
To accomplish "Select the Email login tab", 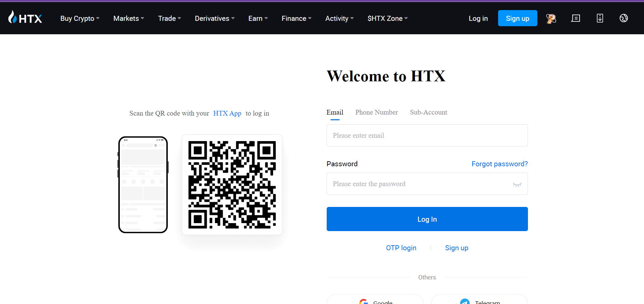I will 335,113.
